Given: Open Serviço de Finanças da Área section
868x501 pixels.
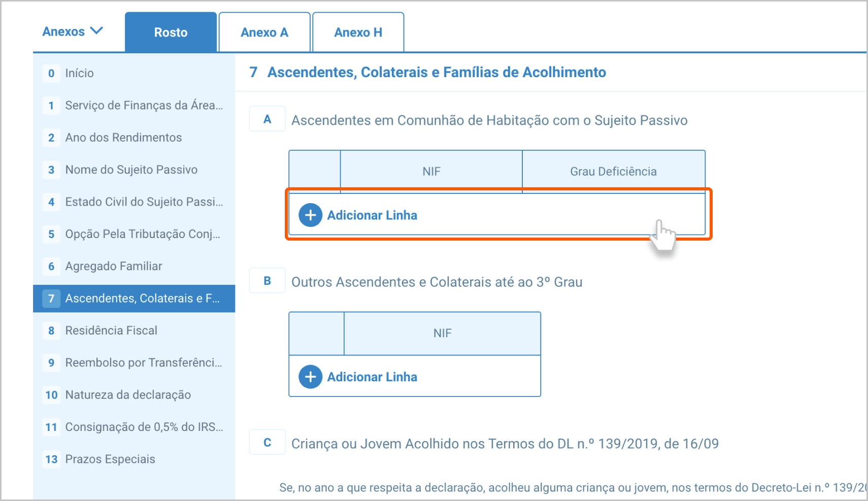Looking at the screenshot, I should coord(144,106).
